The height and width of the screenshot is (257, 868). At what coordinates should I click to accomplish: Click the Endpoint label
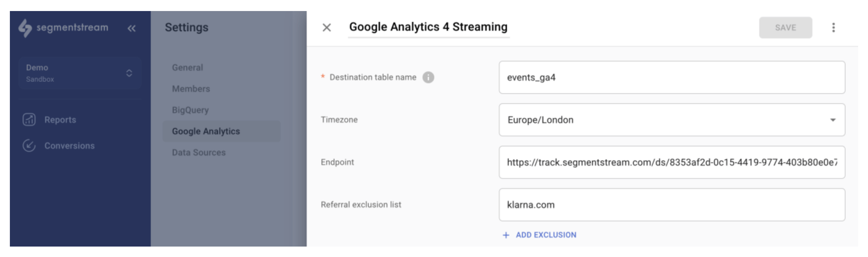tap(337, 162)
